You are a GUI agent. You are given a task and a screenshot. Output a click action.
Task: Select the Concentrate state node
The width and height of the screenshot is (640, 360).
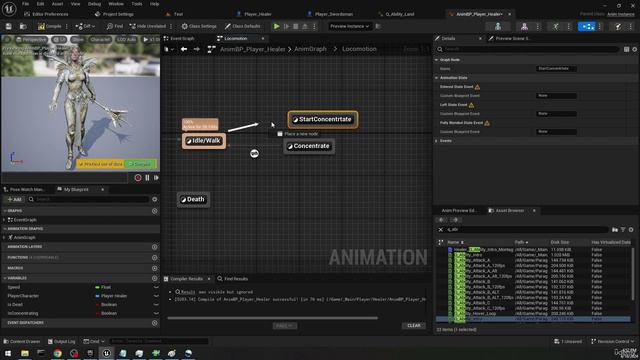[309, 146]
